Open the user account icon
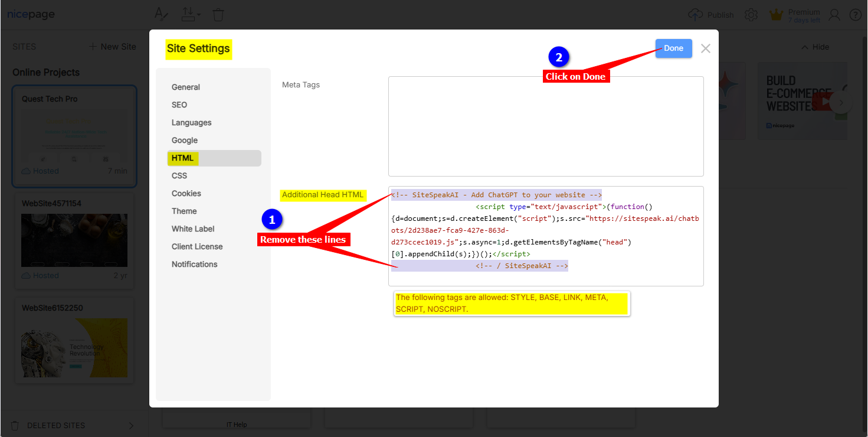Image resolution: width=868 pixels, height=437 pixels. point(834,15)
